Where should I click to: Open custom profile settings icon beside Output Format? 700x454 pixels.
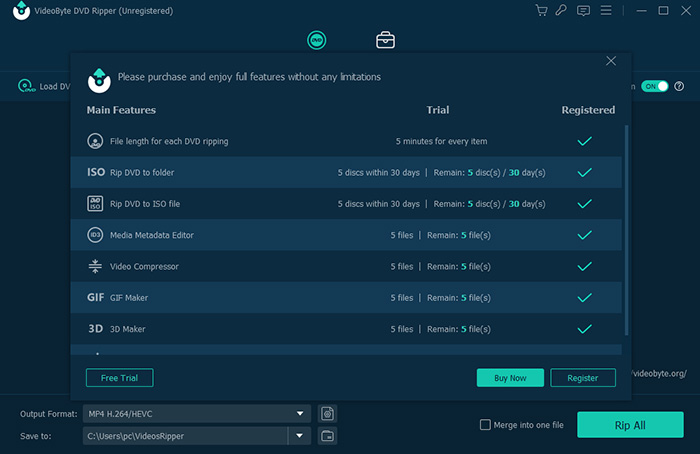pyautogui.click(x=327, y=414)
